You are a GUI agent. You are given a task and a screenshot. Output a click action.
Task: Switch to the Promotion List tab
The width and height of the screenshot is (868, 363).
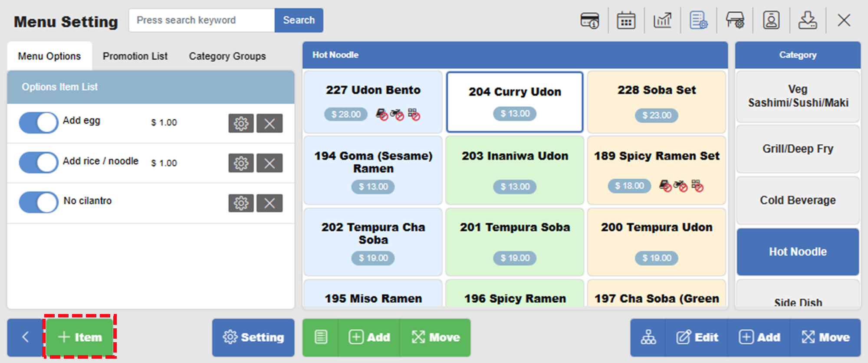point(135,56)
